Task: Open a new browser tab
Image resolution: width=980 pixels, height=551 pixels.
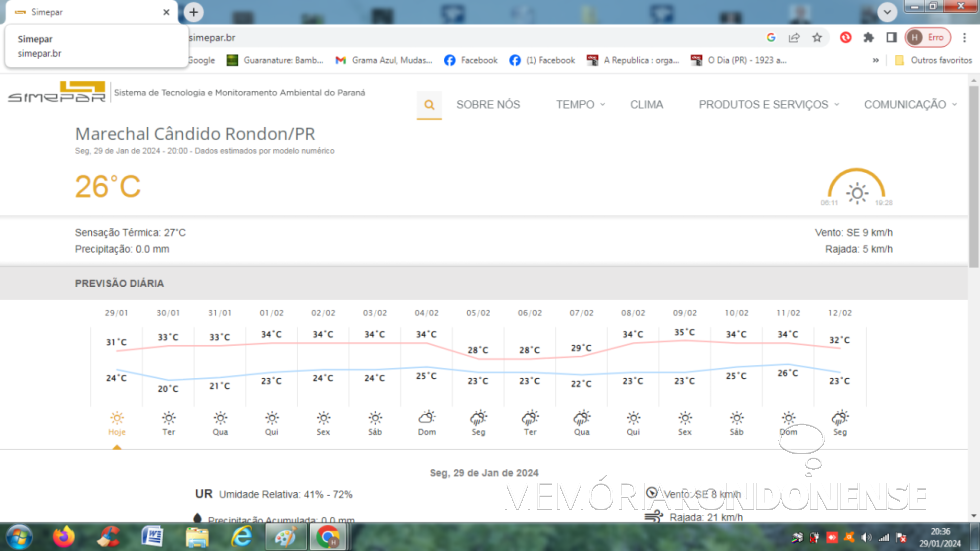Action: [x=194, y=12]
